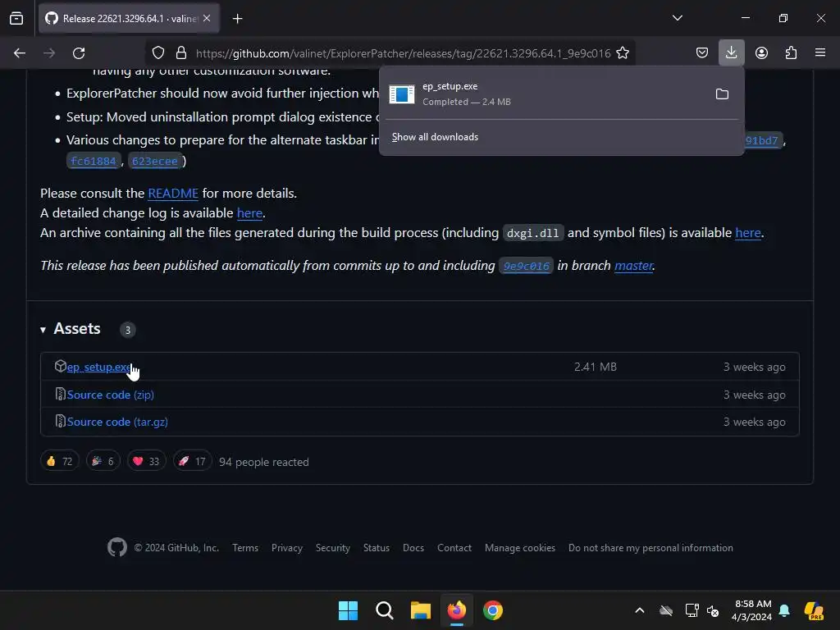Reload the current page

coord(79,53)
